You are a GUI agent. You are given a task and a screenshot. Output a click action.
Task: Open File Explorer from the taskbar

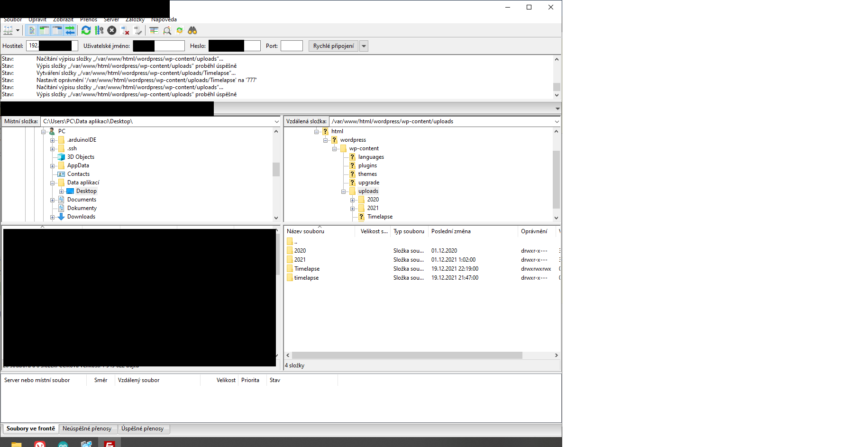17,444
